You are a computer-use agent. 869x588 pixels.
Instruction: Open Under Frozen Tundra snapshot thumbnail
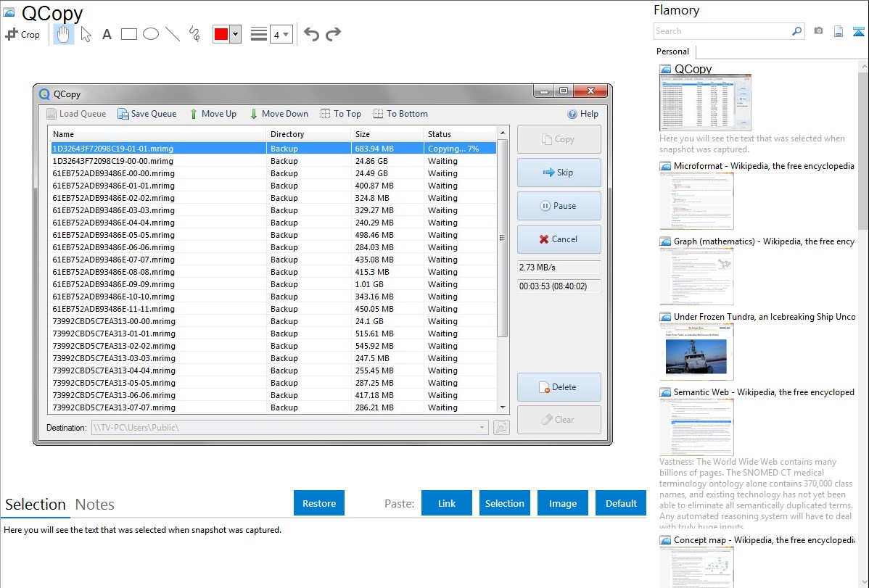[696, 352]
